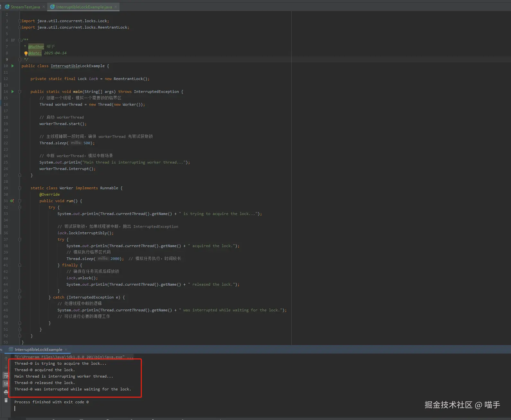The height and width of the screenshot is (420, 511).
Task: Click console line 'Thread-0 acquired the lock.'
Action: [45, 370]
